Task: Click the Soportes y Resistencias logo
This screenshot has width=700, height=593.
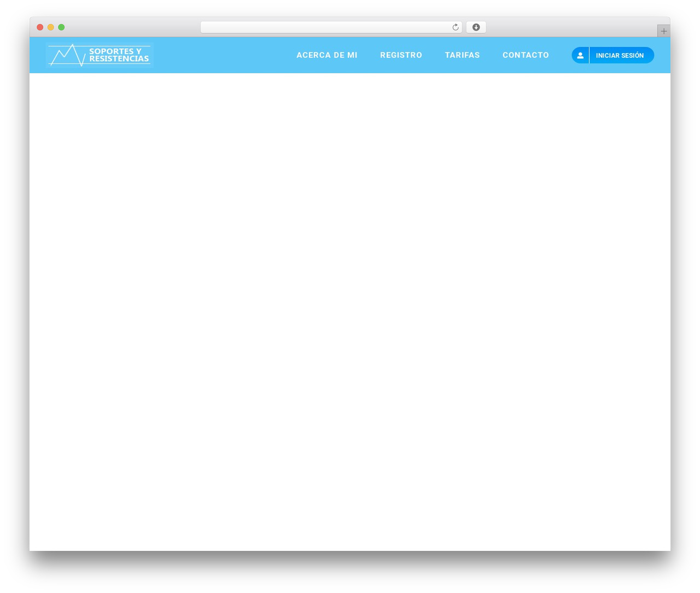Action: 100,55
